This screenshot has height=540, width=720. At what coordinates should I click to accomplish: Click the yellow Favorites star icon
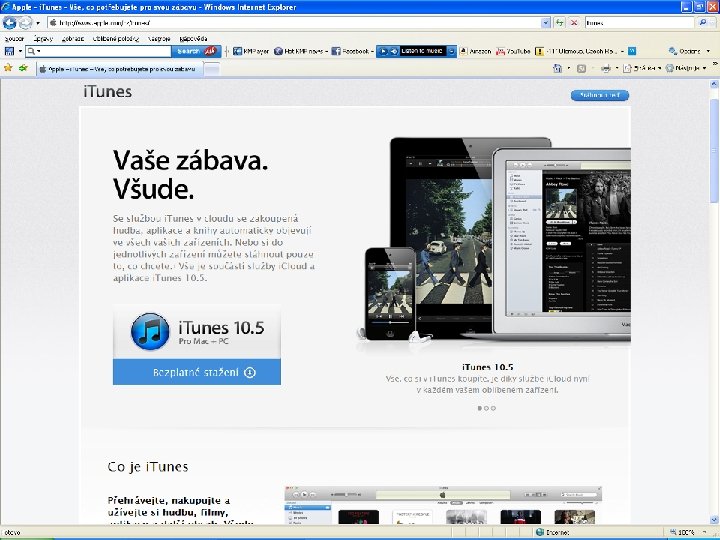[x=8, y=68]
